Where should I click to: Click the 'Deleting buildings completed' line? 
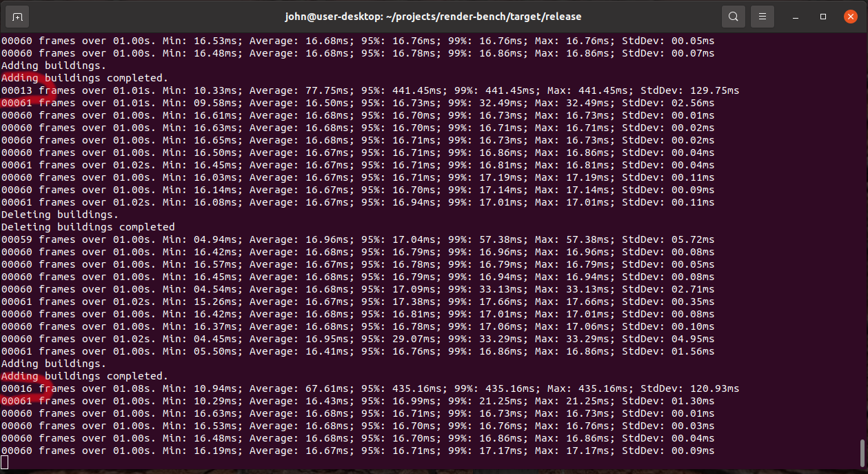(x=88, y=227)
